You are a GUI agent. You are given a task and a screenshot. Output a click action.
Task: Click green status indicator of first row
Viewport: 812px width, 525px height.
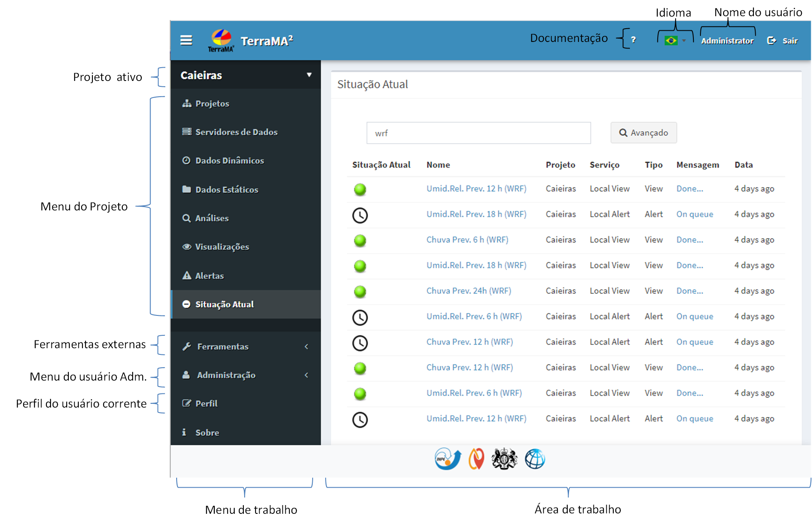point(360,190)
